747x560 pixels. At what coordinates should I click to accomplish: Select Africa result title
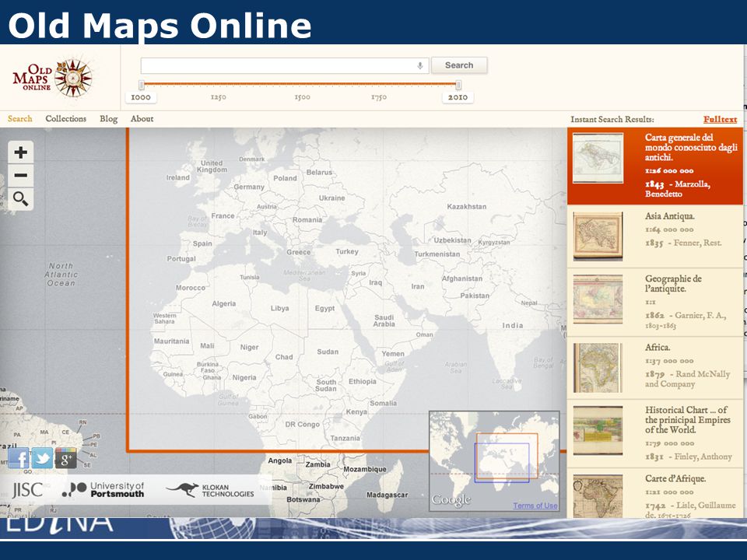658,348
